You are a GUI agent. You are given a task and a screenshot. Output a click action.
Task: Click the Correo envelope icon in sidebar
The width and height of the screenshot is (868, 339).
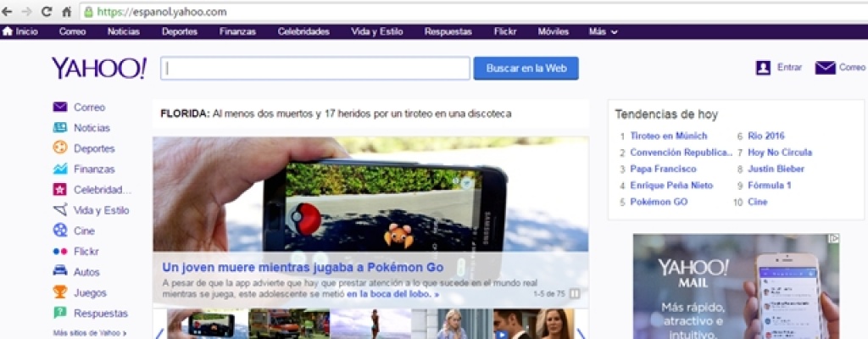[x=60, y=107]
